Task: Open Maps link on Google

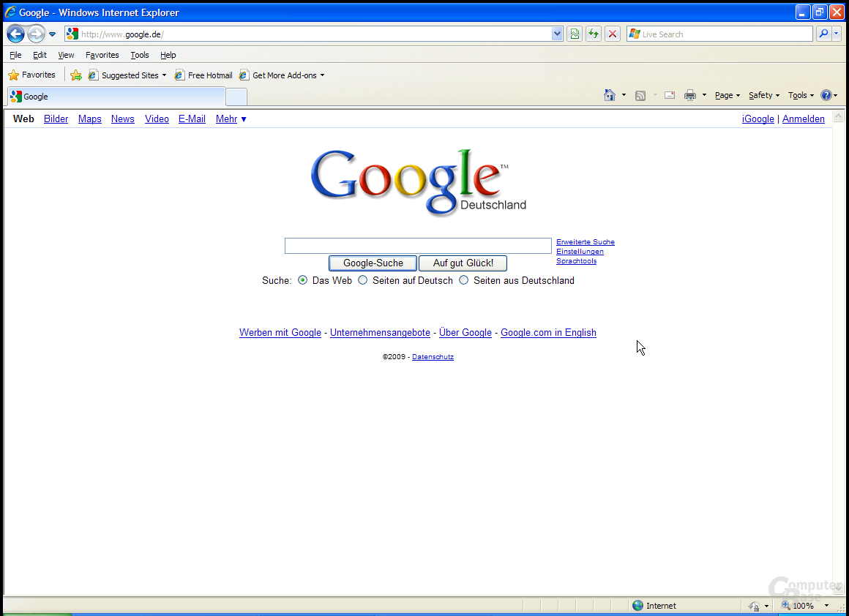Action: tap(90, 119)
